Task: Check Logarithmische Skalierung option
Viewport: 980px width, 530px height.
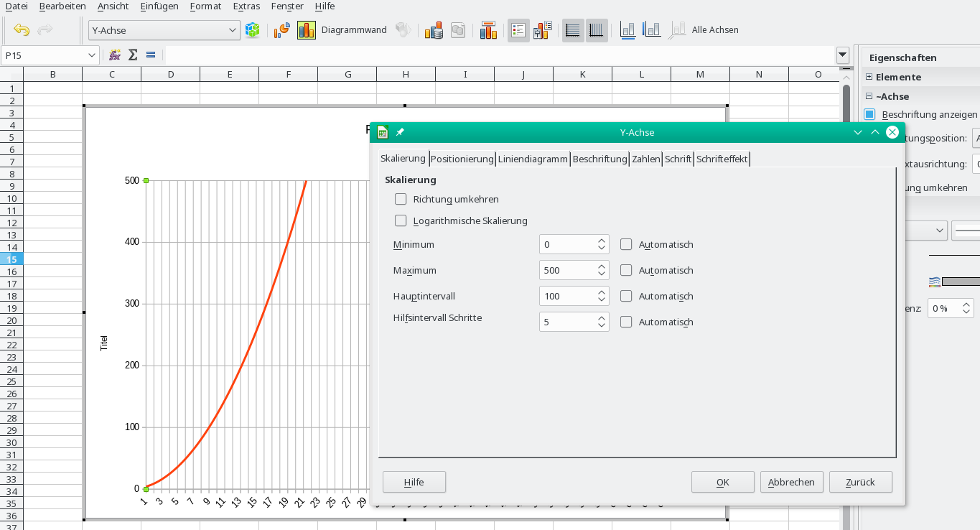Action: pyautogui.click(x=401, y=220)
